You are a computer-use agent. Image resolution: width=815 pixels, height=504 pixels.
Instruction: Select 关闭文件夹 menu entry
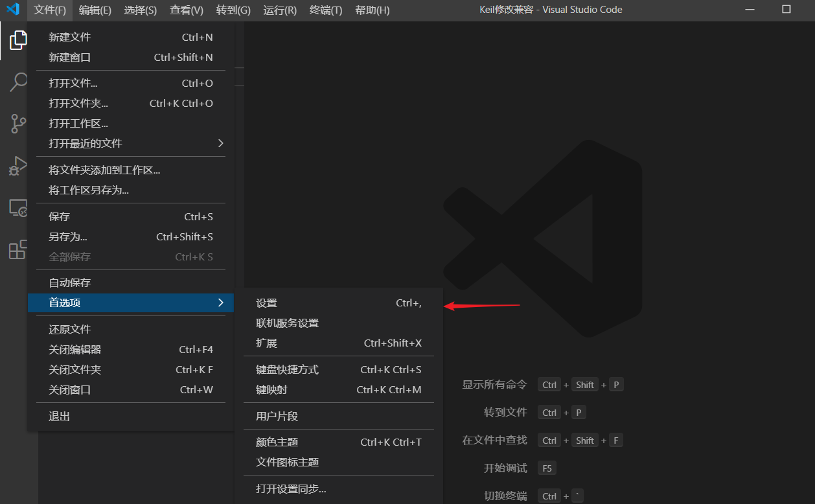pos(131,370)
